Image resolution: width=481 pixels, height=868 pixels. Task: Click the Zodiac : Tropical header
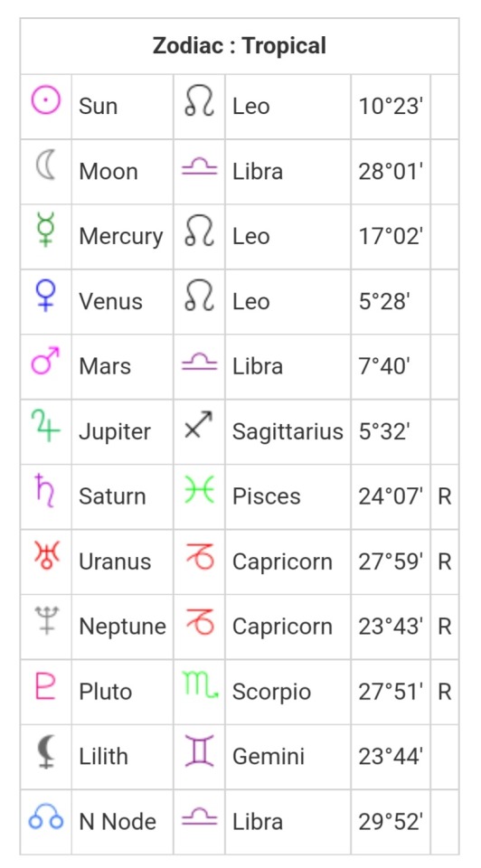[239, 46]
